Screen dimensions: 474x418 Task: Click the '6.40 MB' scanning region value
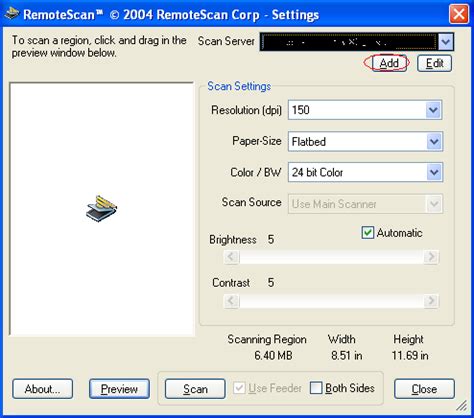[273, 355]
